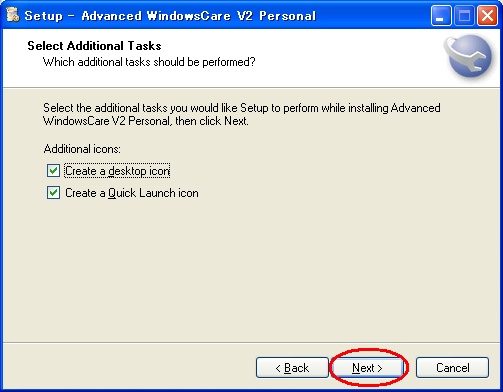Minimize the Setup window
This screenshot has height=392, width=503.
(441, 15)
